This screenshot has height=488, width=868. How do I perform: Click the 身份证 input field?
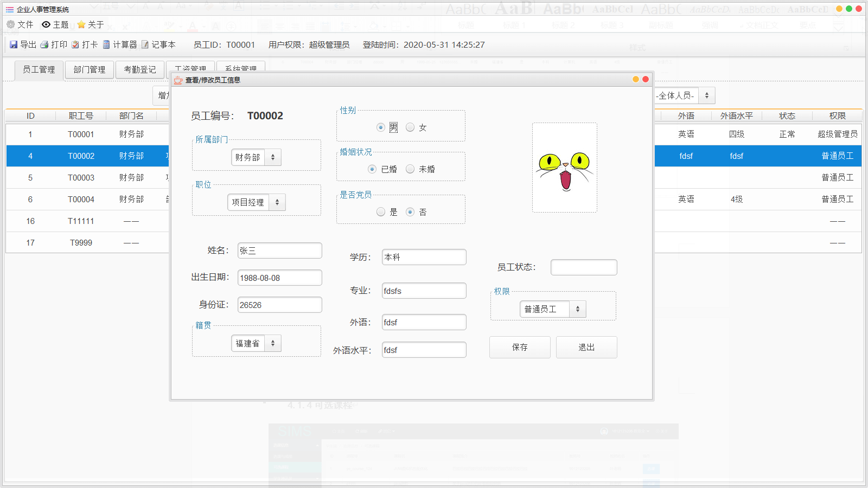click(280, 305)
